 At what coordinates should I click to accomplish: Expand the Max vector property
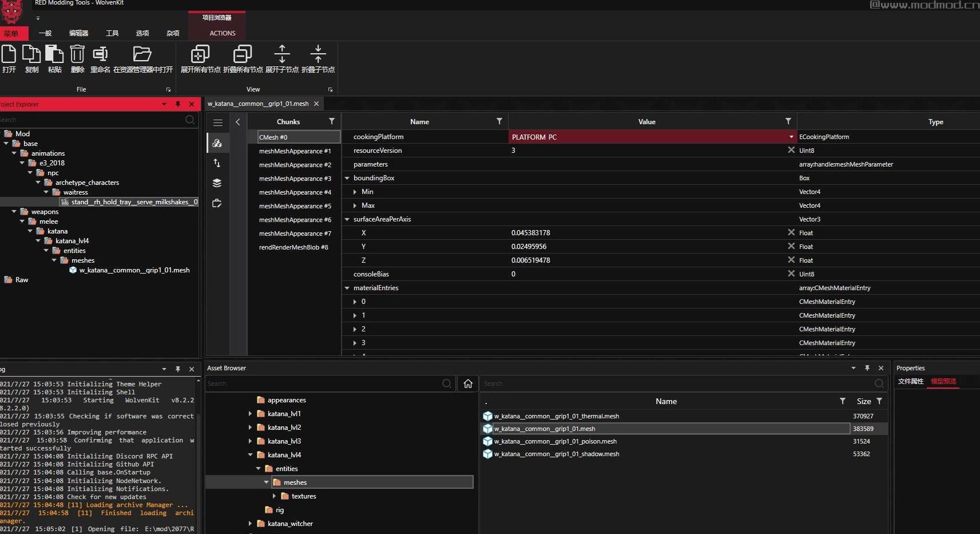[355, 205]
